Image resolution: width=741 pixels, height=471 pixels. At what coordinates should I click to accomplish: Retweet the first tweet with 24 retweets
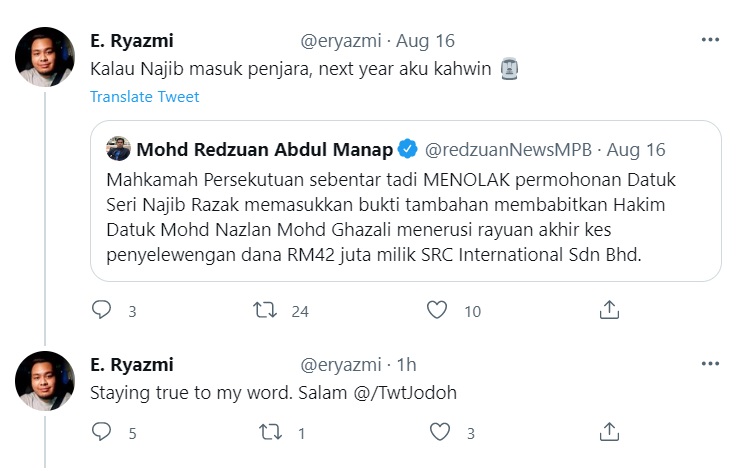[265, 311]
